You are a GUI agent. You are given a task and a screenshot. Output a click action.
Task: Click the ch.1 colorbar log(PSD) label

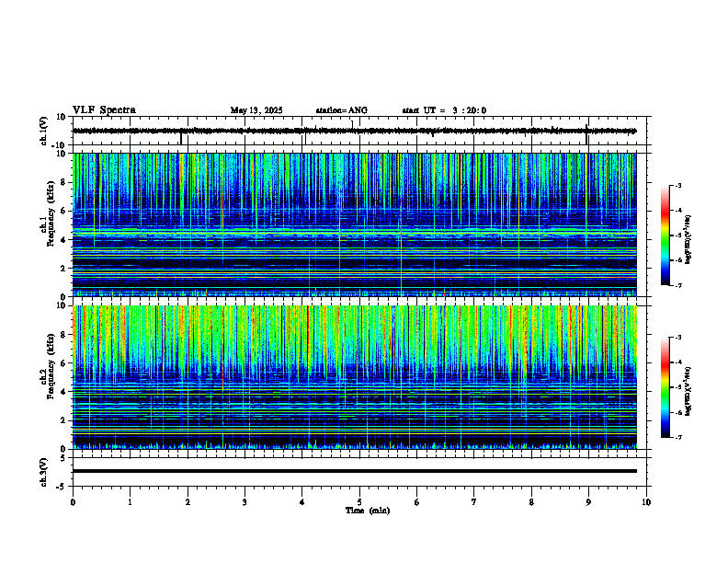[688, 240]
